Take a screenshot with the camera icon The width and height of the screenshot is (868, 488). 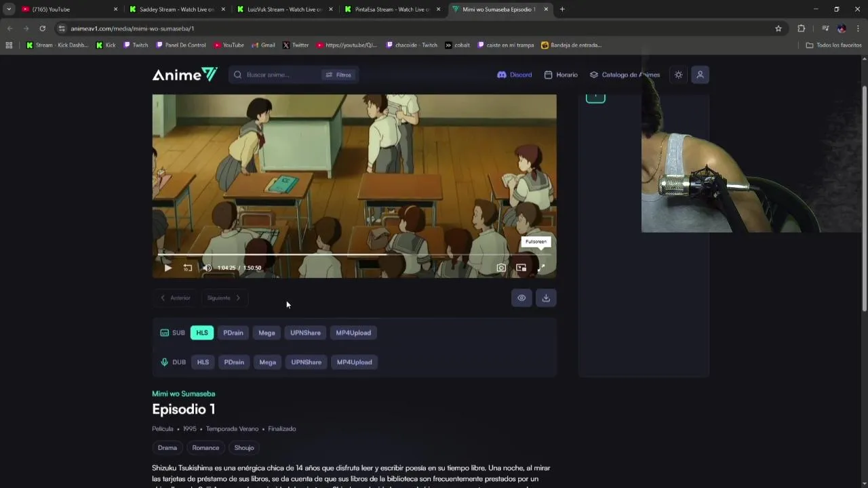coord(501,268)
